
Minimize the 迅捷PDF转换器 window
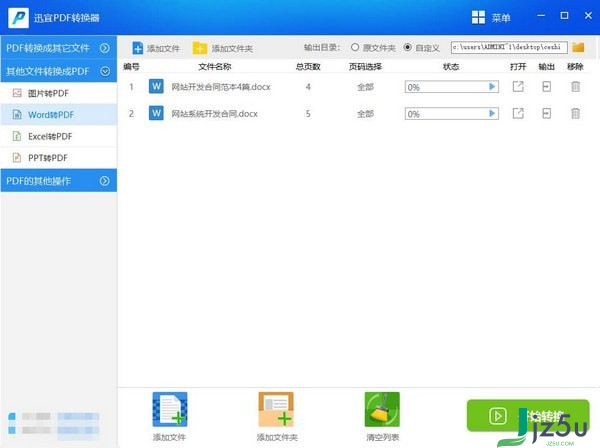541,15
